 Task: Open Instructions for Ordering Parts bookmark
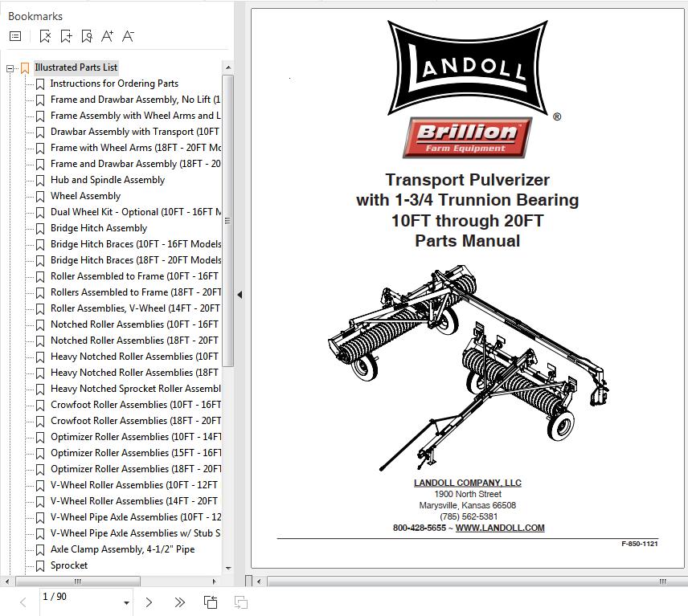[114, 84]
